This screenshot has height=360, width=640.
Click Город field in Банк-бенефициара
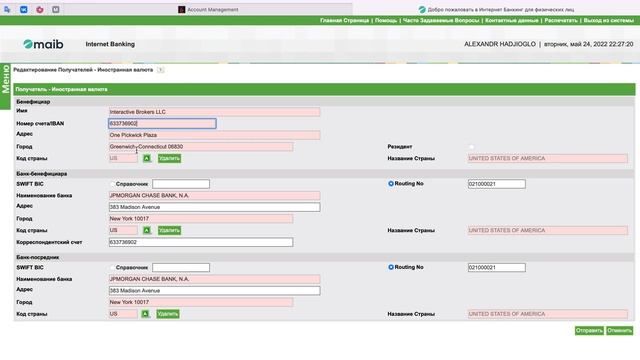(200, 219)
